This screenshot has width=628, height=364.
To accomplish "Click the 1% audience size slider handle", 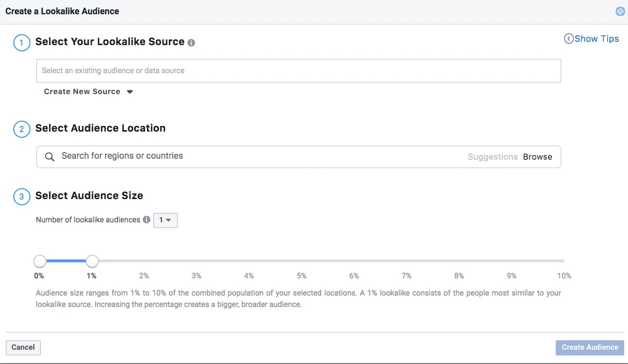I will point(92,261).
